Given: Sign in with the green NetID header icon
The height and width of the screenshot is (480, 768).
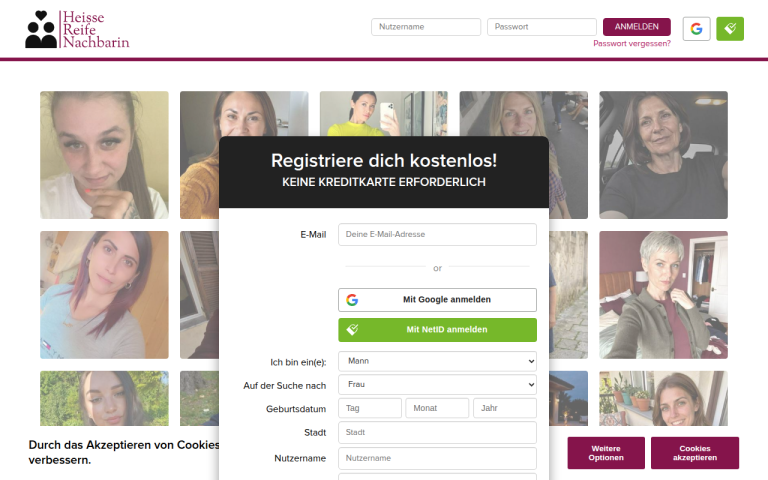Looking at the screenshot, I should [730, 29].
